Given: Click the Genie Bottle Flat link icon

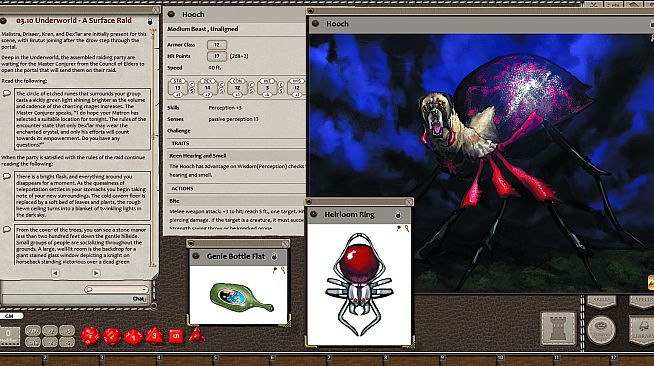Looking at the screenshot, I should point(196,256).
